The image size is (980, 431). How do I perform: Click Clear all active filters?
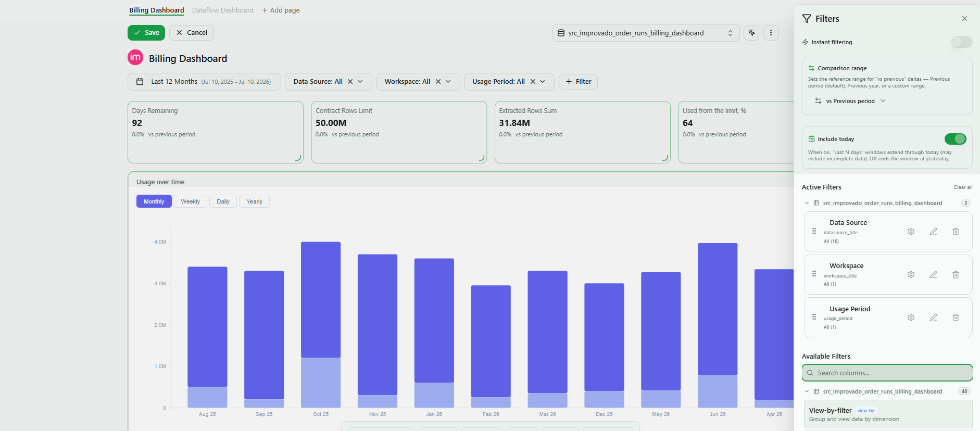click(x=963, y=187)
